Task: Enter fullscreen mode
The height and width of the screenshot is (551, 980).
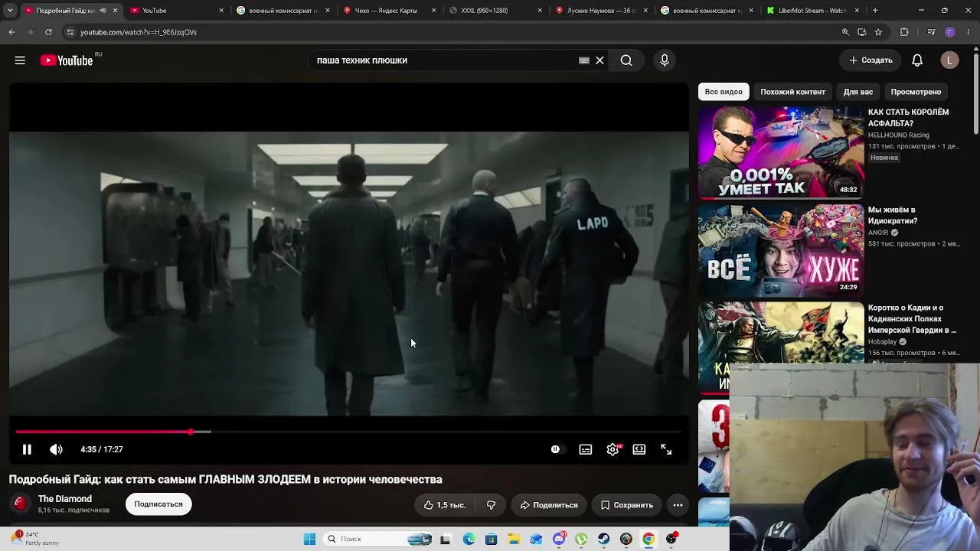Action: click(x=666, y=449)
